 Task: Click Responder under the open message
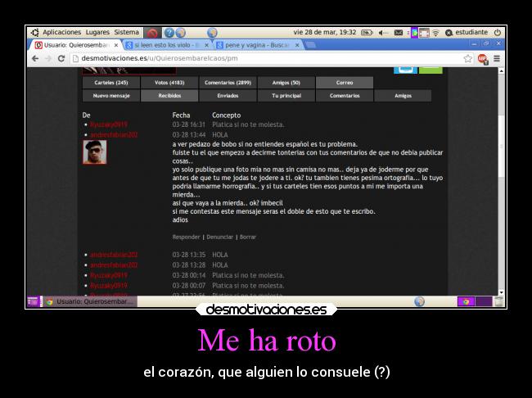(186, 237)
